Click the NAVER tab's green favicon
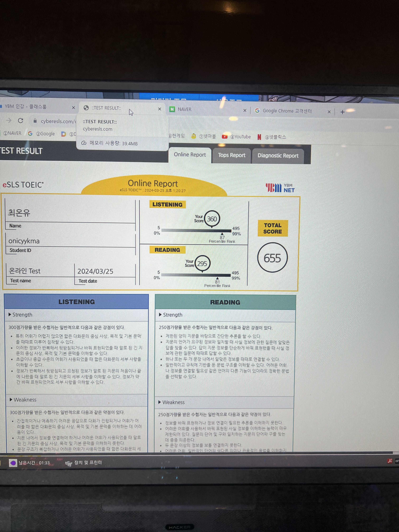The image size is (399, 532). (172, 109)
